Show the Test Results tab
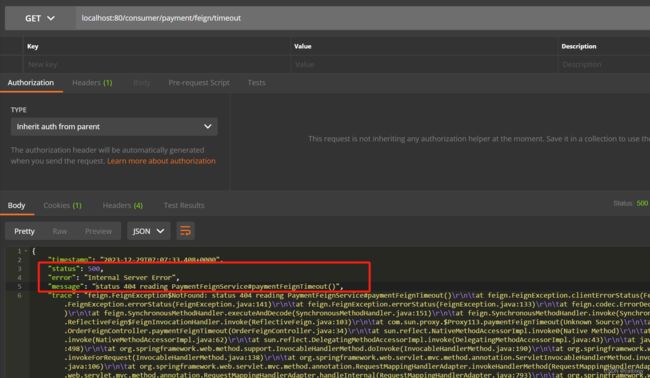650x378 pixels. tap(184, 205)
